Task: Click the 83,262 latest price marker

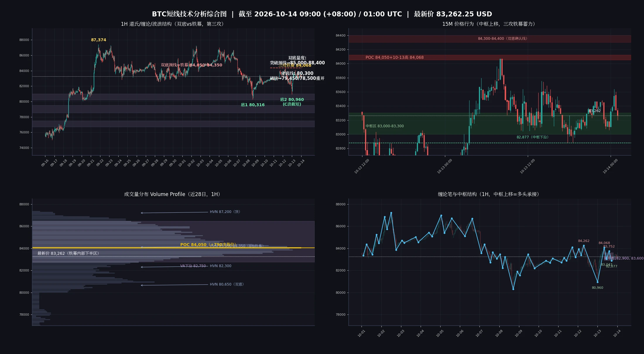Action: pos(595,111)
